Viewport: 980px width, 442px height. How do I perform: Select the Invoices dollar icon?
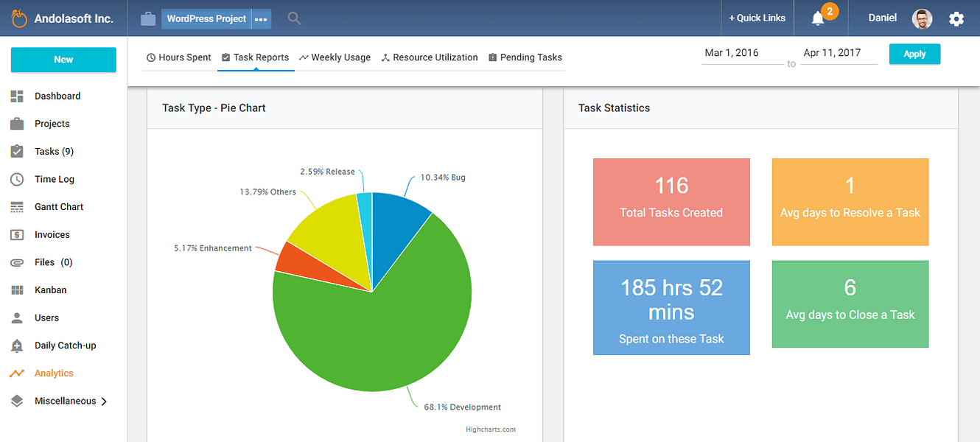(x=17, y=235)
